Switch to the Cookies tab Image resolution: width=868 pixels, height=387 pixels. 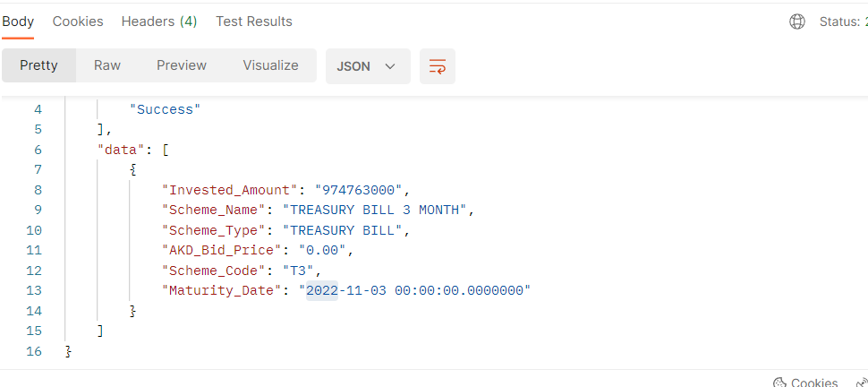pyautogui.click(x=78, y=21)
